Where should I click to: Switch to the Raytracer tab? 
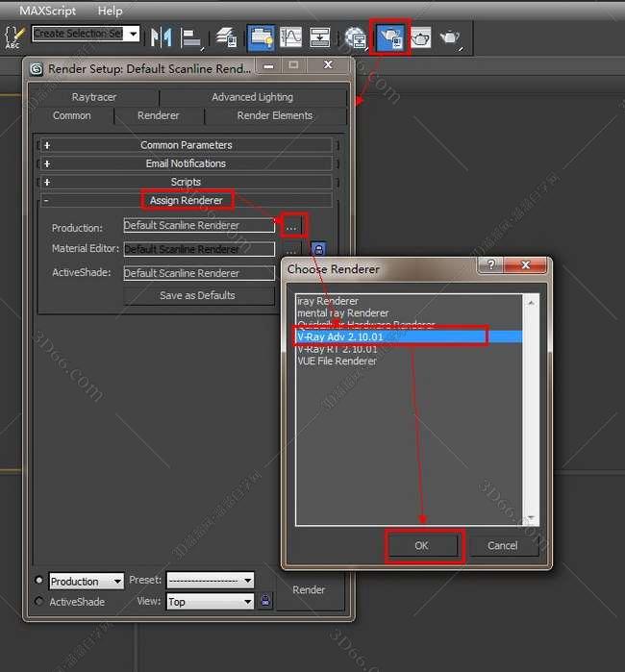tap(94, 97)
